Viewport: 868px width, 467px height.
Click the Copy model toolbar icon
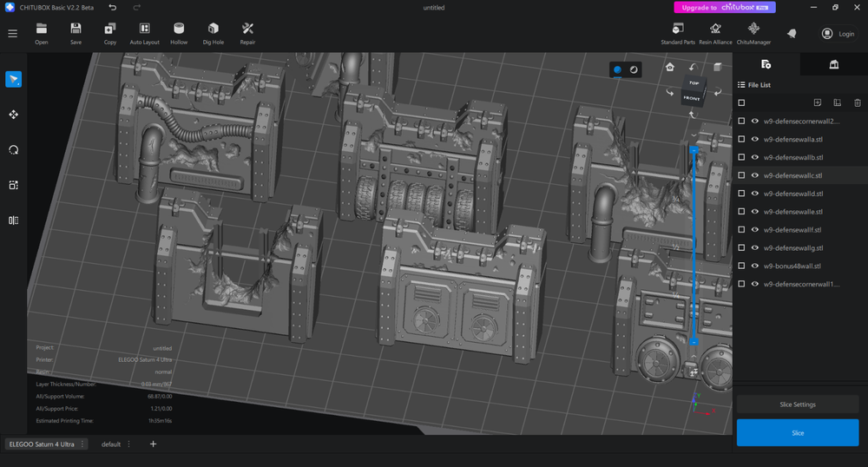tap(110, 33)
